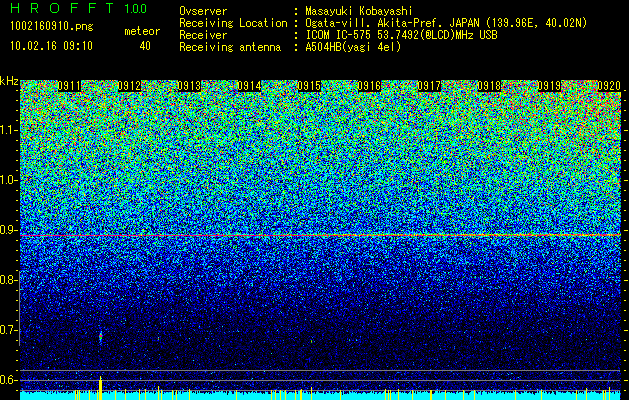
Task: Click the 1.0 kHz axis label
Action: (x=7, y=180)
